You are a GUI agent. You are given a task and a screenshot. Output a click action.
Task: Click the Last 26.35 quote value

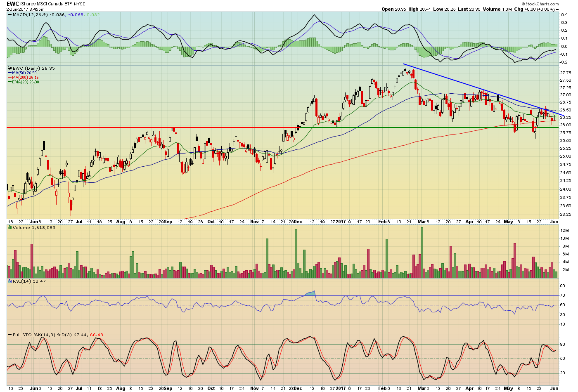tap(469, 9)
